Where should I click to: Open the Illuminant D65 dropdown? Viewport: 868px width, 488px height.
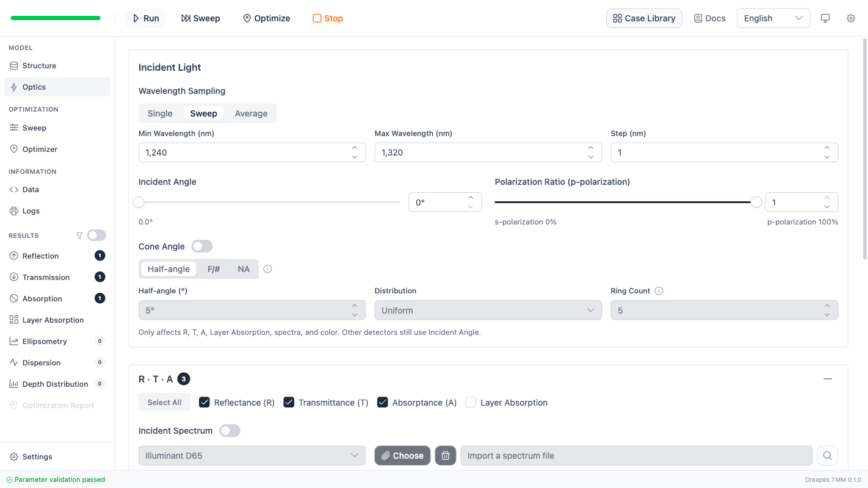tap(251, 456)
